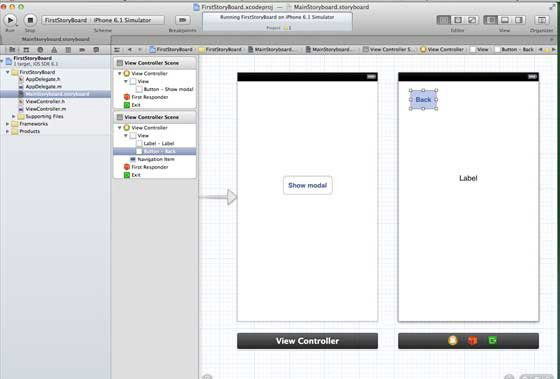560x379 pixels.
Task: Click View Controller icon in the right scene dock
Action: pyautogui.click(x=452, y=341)
